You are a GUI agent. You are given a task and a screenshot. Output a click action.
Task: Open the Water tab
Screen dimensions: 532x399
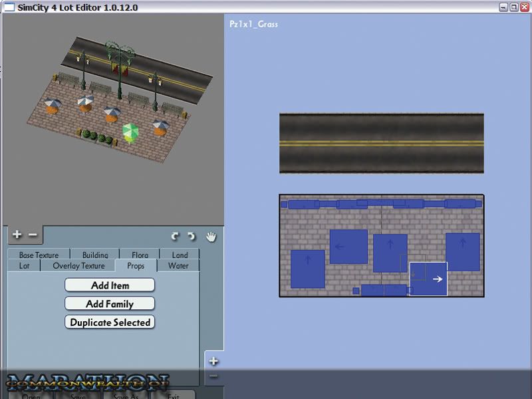coord(178,265)
